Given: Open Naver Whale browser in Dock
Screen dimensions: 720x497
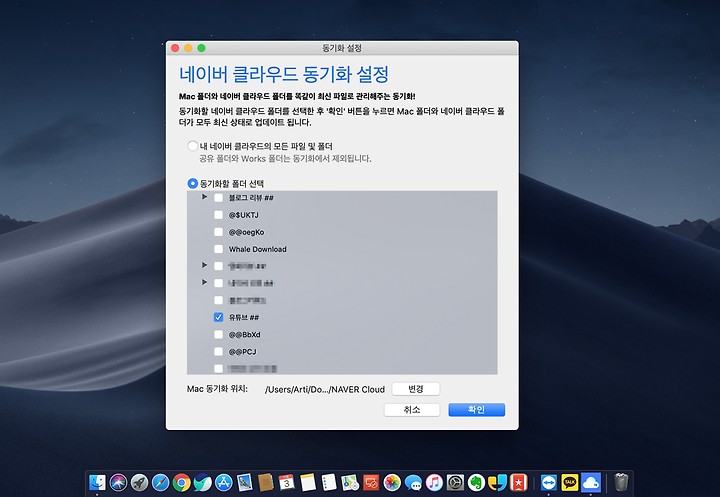Looking at the screenshot, I should click(202, 483).
